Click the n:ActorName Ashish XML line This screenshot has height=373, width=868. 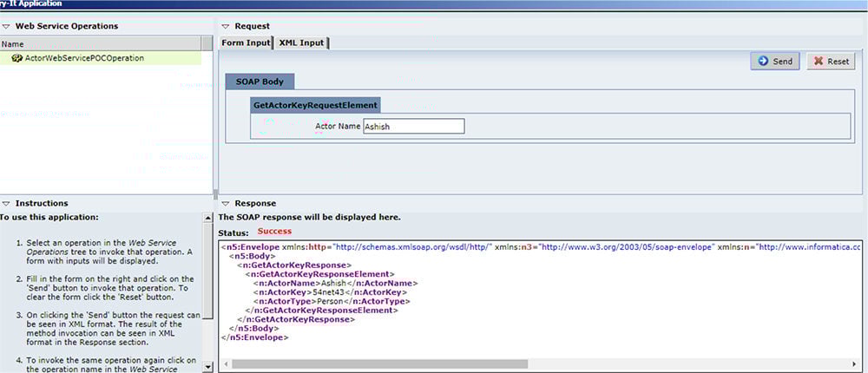335,284
